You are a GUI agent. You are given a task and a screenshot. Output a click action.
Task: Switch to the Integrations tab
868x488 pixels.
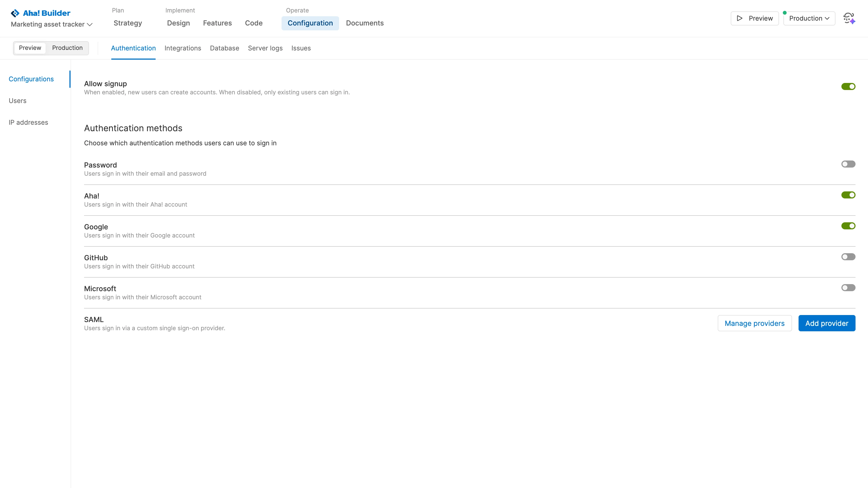(183, 48)
